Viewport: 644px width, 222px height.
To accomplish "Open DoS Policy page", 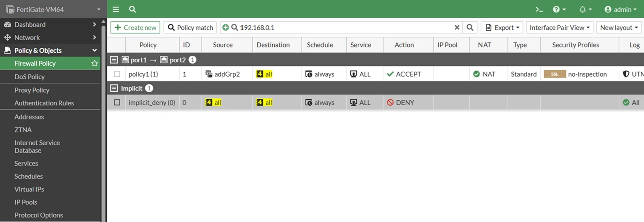I will pyautogui.click(x=29, y=77).
